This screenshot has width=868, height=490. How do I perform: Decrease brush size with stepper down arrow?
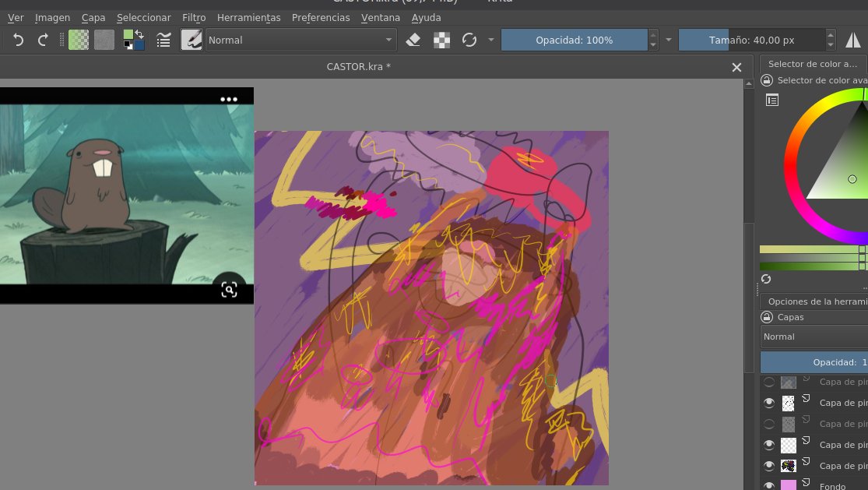point(831,45)
